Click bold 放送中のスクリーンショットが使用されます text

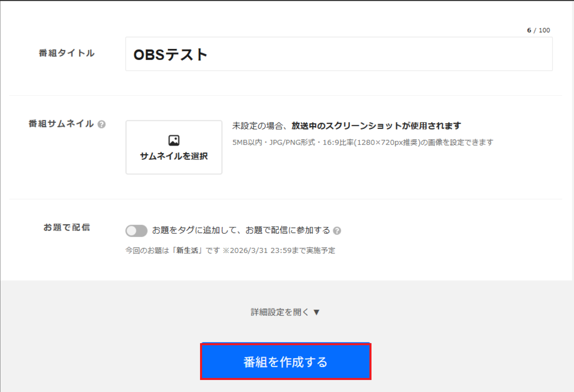tap(376, 126)
